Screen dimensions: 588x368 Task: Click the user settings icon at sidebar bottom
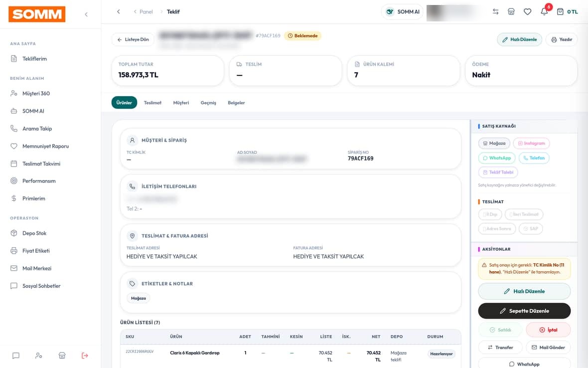(39, 356)
